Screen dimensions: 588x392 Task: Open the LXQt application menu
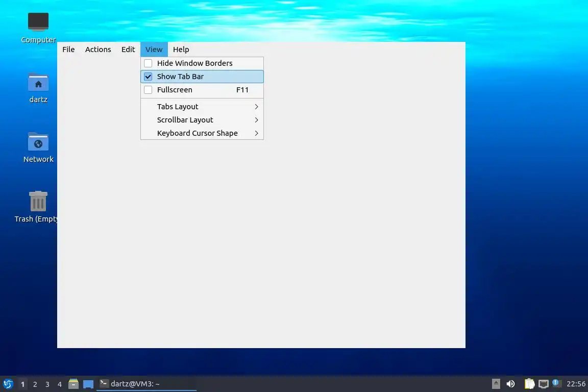[8, 384]
